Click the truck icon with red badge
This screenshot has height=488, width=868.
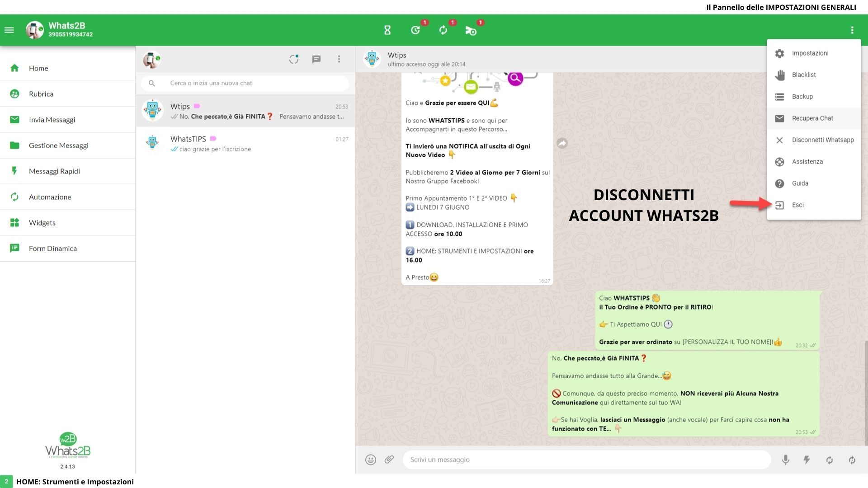(471, 30)
